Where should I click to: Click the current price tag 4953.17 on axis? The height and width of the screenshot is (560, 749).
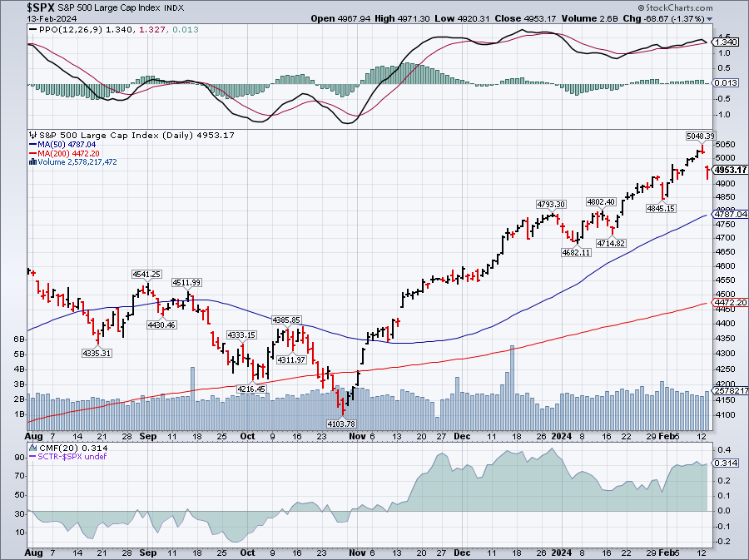pyautogui.click(x=728, y=171)
